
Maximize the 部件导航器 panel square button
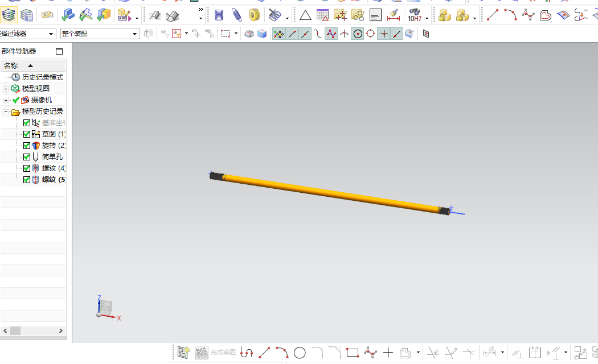59,51
